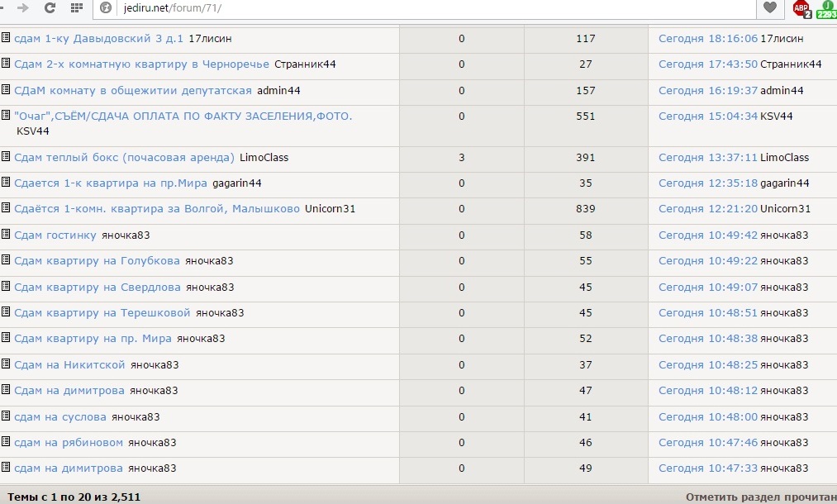Screen dimensions: 837x504
Task: Go to last post 'Сегодня 13:37:11'
Action: (707, 158)
